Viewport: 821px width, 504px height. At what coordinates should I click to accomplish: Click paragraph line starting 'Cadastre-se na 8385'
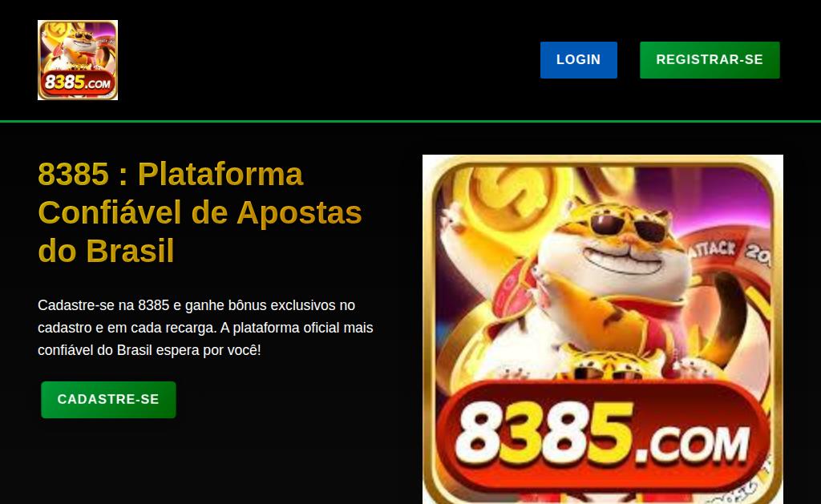point(196,305)
